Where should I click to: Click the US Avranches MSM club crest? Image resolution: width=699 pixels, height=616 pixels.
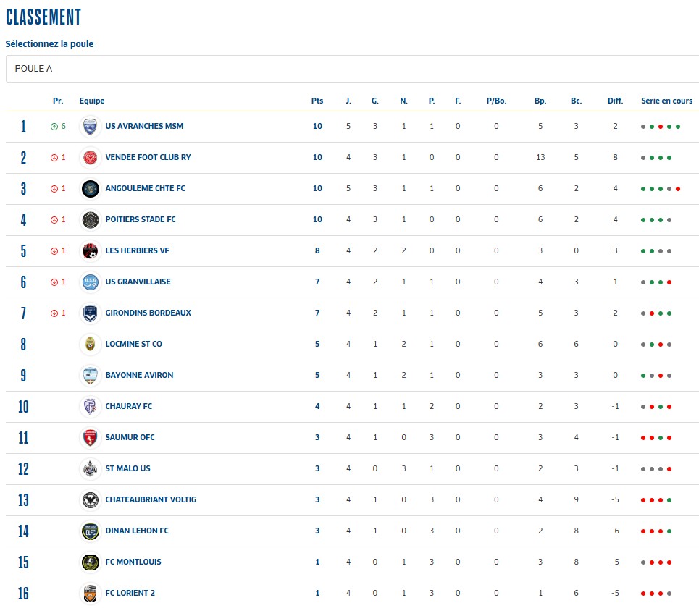[x=90, y=127]
